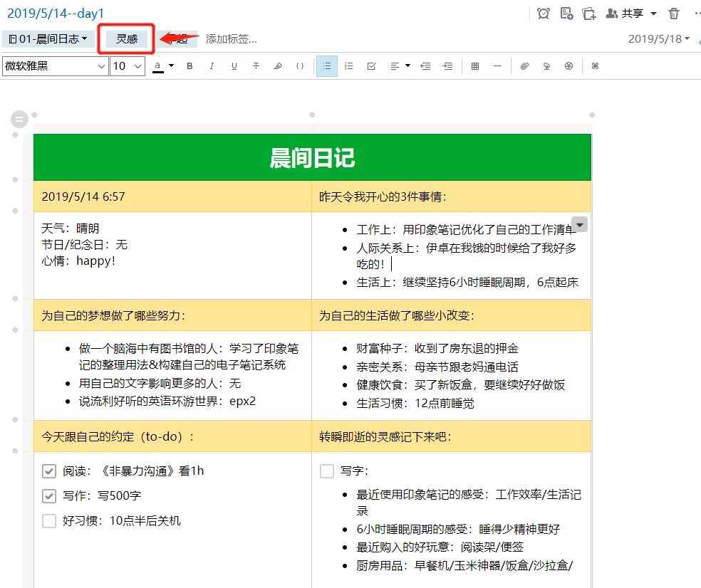The height and width of the screenshot is (588, 701).
Task: Set a reminder with alarm clock icon
Action: click(x=544, y=14)
